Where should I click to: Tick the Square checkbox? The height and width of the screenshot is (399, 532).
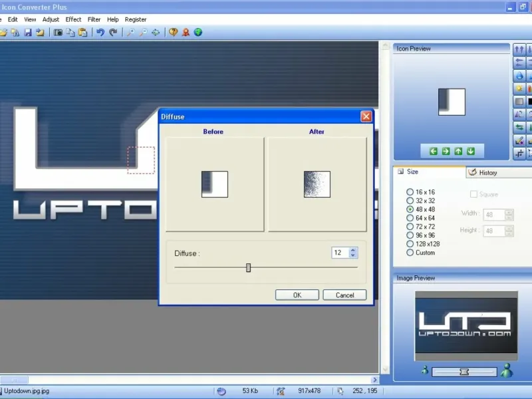[x=473, y=194]
